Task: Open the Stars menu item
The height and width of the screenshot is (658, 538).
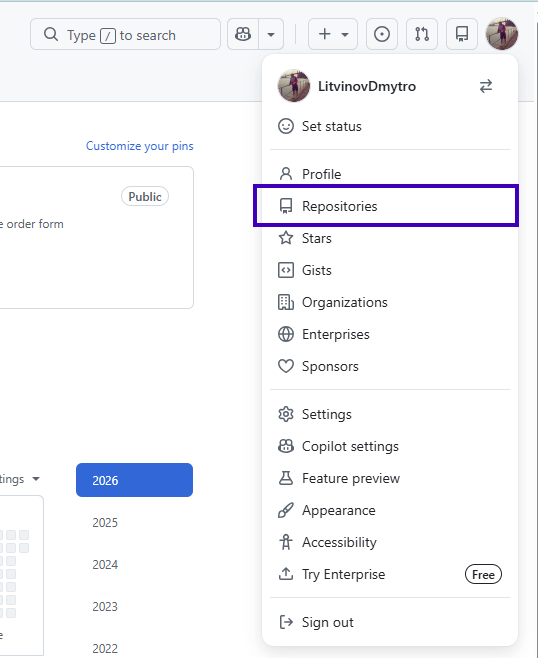Action: (x=390, y=238)
